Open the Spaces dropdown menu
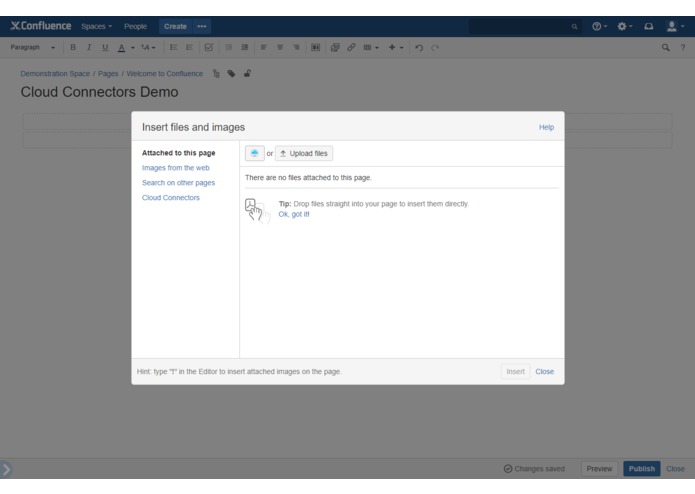 pos(96,27)
